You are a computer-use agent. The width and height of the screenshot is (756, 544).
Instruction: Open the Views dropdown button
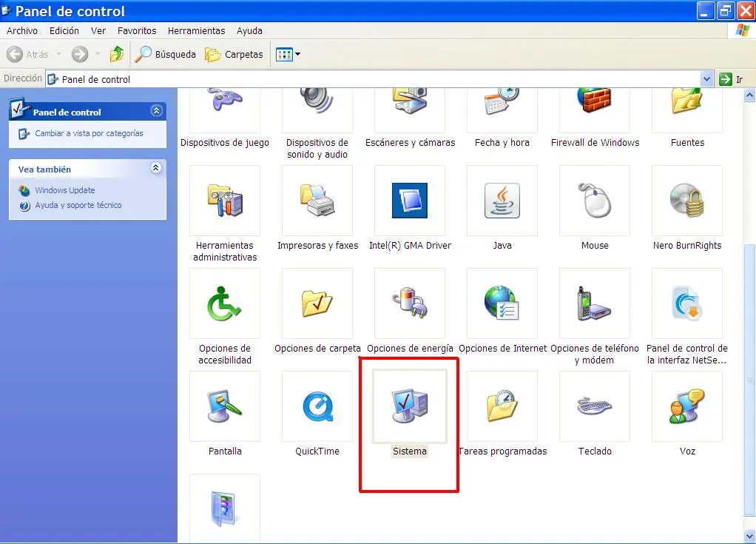[288, 54]
